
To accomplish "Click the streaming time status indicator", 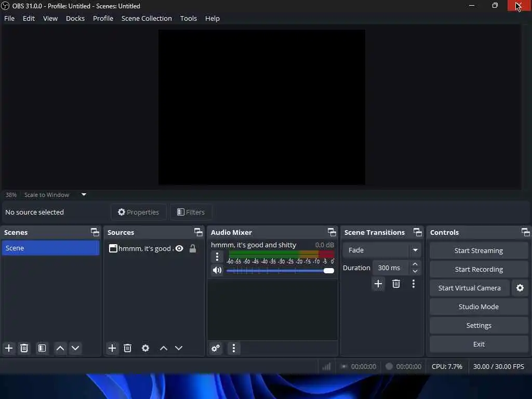I will 358,366.
